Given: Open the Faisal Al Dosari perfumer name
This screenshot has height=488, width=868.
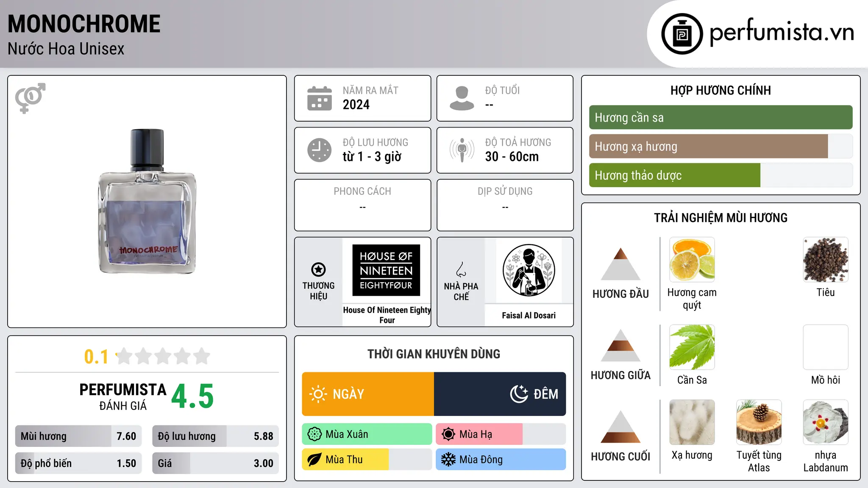Looking at the screenshot, I should click(529, 316).
